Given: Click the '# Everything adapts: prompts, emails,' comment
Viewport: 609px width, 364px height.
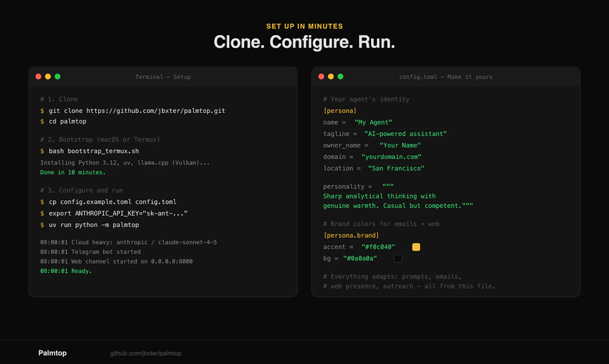Looking at the screenshot, I should tap(392, 277).
